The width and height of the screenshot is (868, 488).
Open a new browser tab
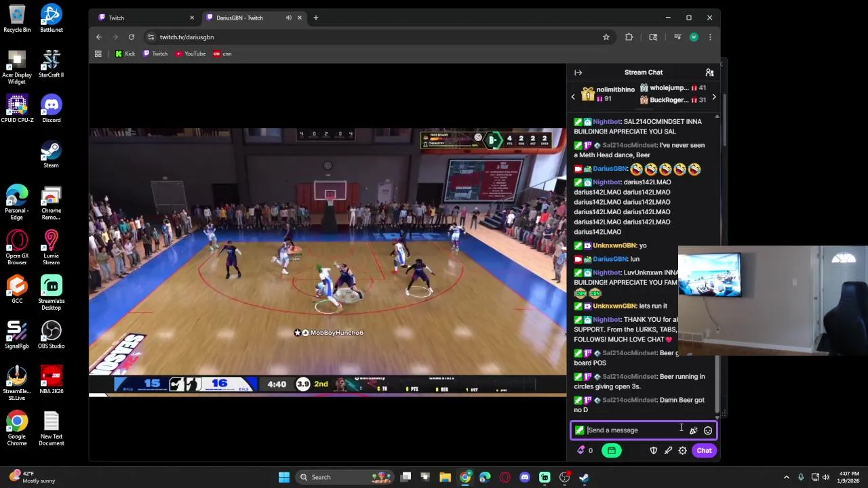(x=315, y=18)
